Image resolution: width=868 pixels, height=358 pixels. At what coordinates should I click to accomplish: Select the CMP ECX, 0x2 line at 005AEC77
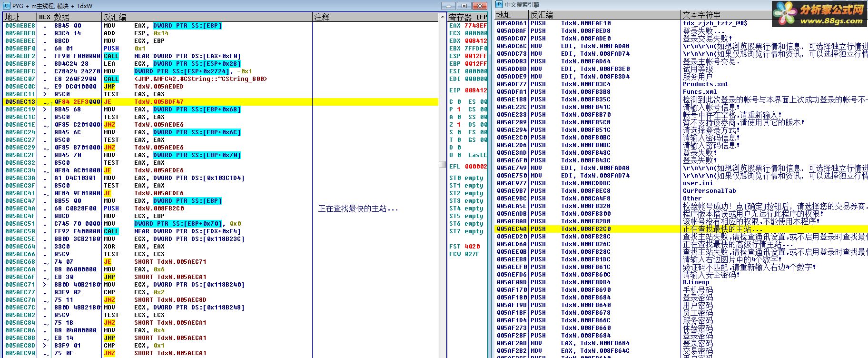(221, 292)
